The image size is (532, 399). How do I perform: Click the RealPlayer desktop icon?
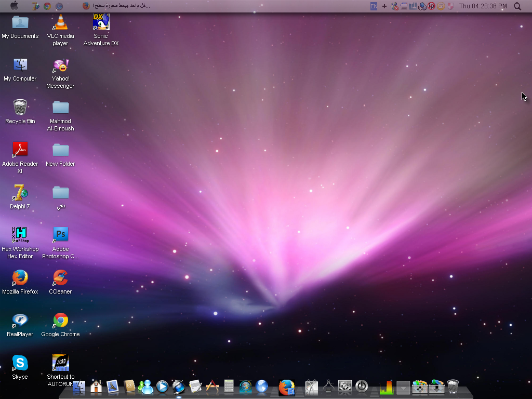[20, 320]
